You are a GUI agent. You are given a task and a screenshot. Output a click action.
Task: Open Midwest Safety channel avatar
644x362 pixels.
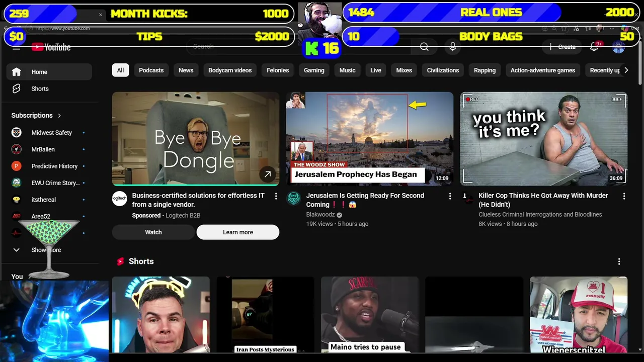pos(17,133)
